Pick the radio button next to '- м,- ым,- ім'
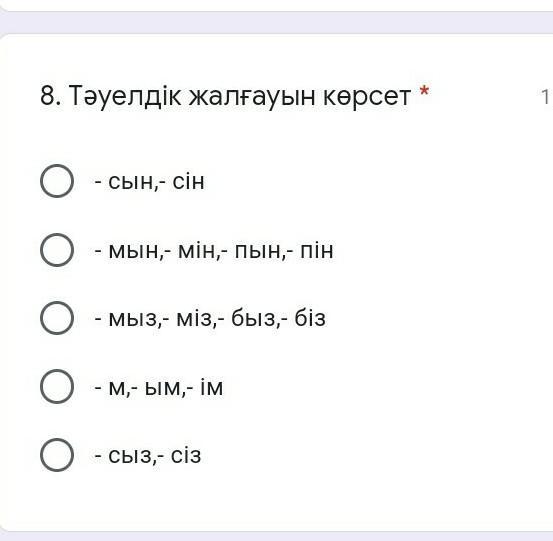553x541 pixels. (x=57, y=387)
